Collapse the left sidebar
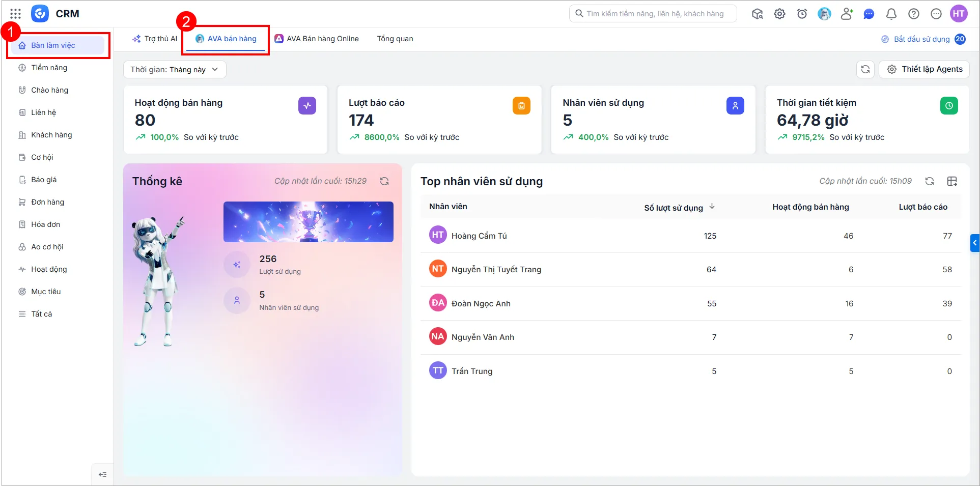The width and height of the screenshot is (980, 486). point(102,474)
